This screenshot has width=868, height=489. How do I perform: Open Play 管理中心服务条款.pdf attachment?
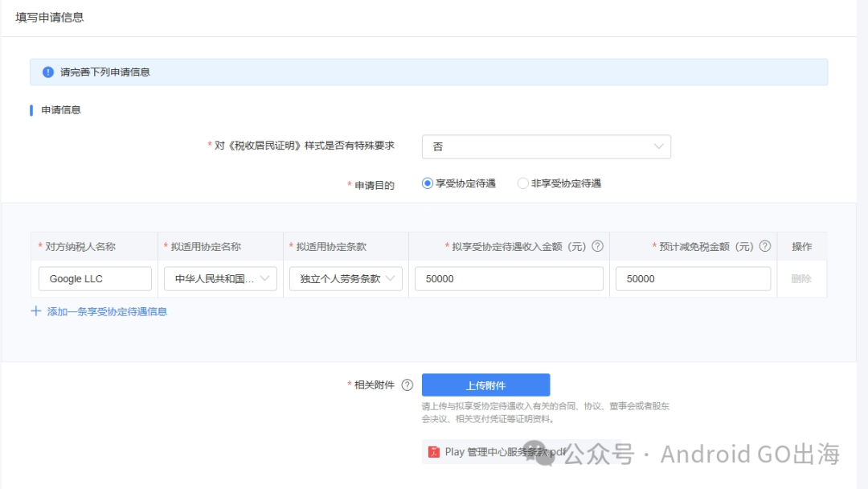coord(506,452)
